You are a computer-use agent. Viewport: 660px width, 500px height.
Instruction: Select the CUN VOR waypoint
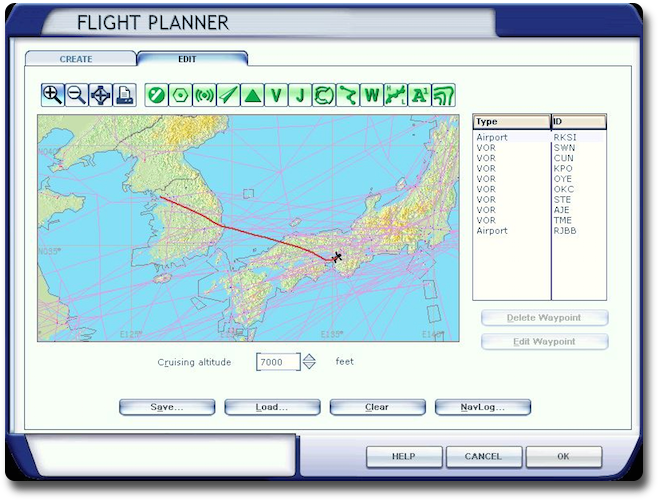click(x=539, y=158)
